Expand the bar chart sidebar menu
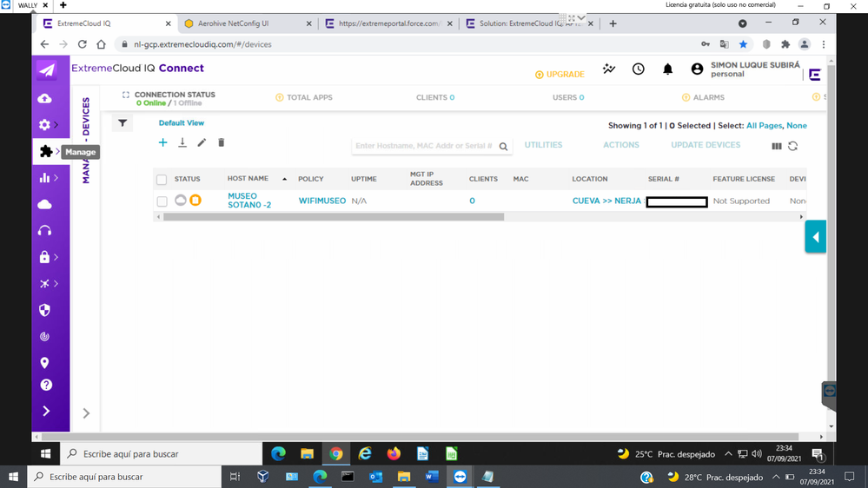This screenshot has height=488, width=868. tap(46, 178)
